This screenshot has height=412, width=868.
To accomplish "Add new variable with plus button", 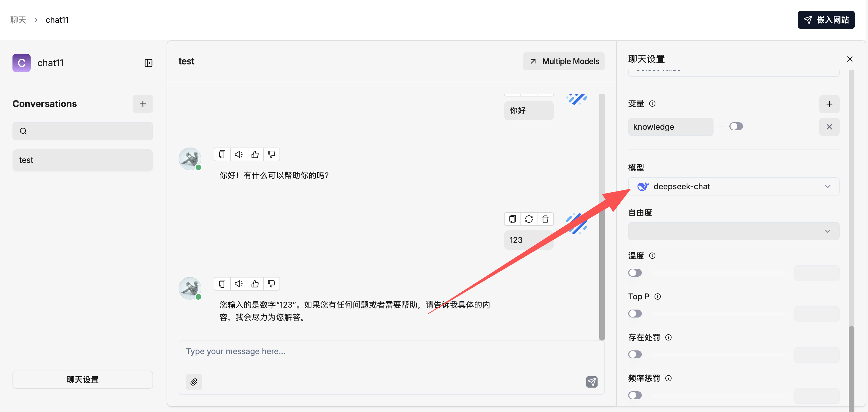I will pyautogui.click(x=829, y=104).
